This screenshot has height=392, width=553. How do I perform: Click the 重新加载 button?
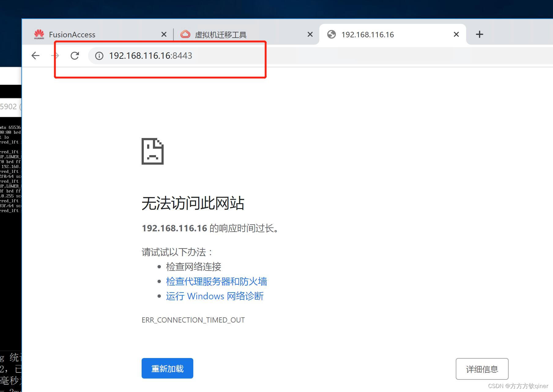(x=167, y=368)
